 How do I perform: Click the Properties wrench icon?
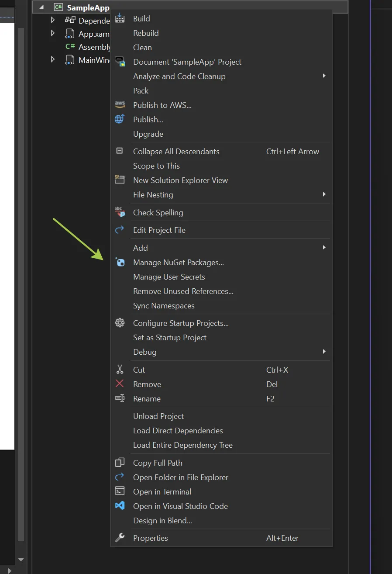(120, 537)
